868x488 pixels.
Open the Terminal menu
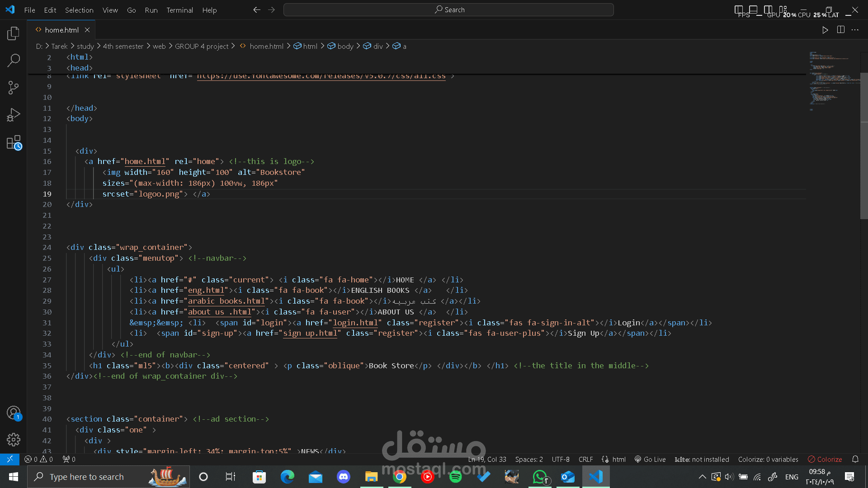click(179, 10)
